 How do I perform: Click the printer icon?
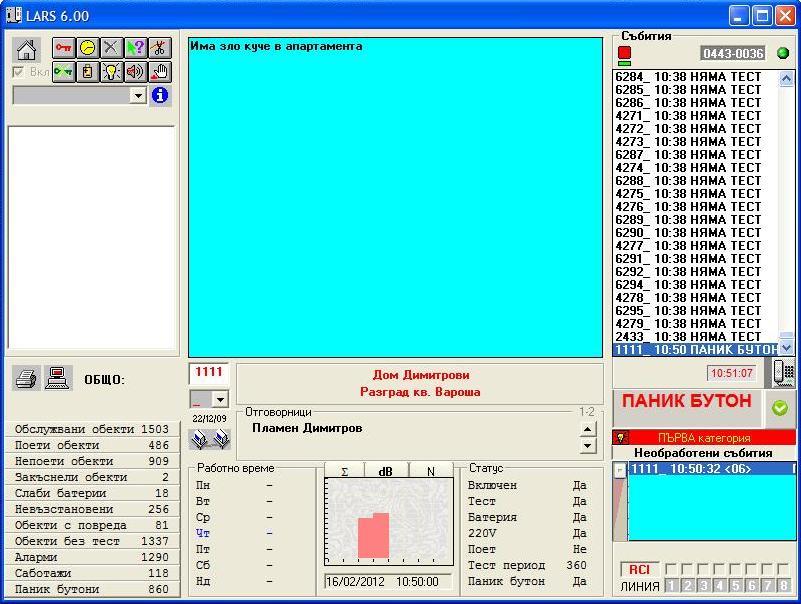(27, 378)
